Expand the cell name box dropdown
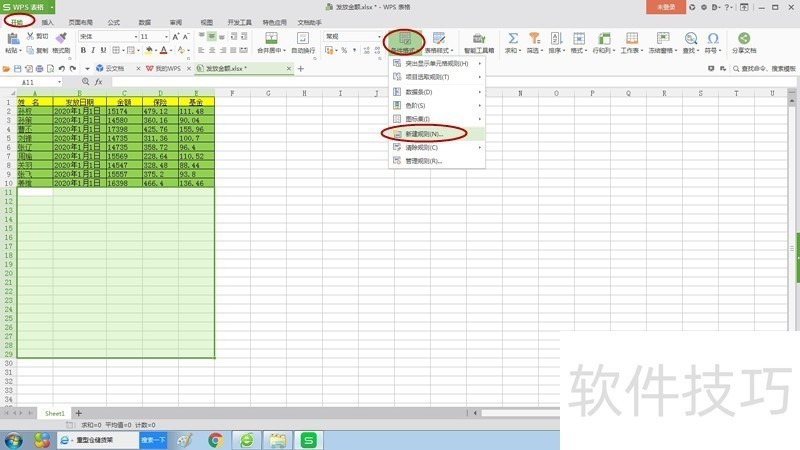This screenshot has width=800, height=450. pyautogui.click(x=59, y=82)
